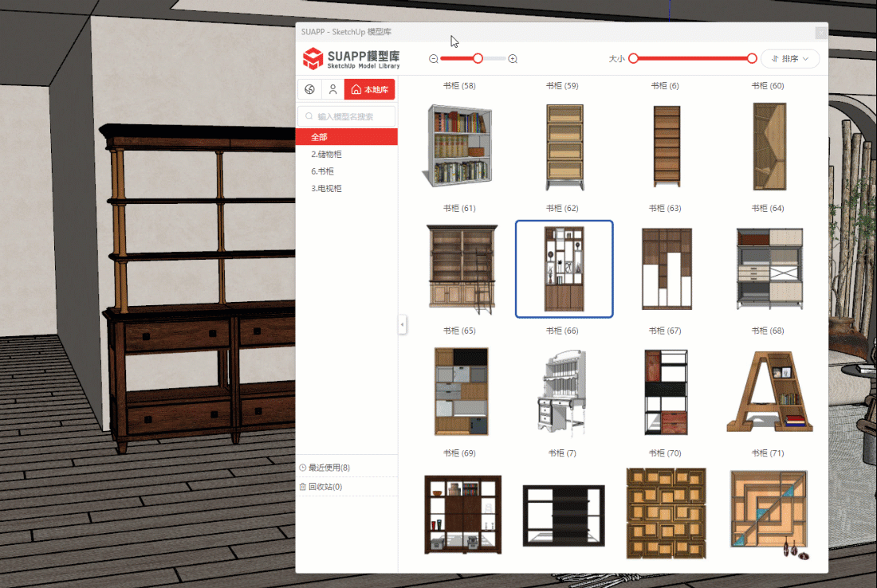Open the personal library user icon tab
The image size is (877, 588).
point(332,89)
